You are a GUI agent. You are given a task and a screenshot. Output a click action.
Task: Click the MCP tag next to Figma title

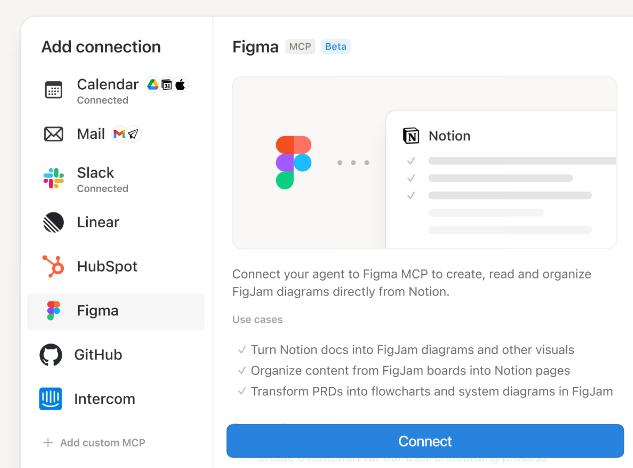300,47
